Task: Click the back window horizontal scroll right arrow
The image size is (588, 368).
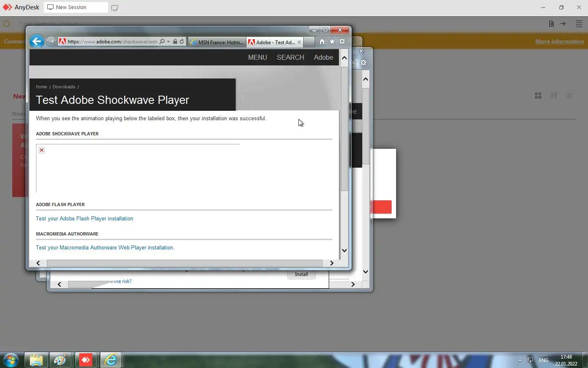Action: [353, 284]
